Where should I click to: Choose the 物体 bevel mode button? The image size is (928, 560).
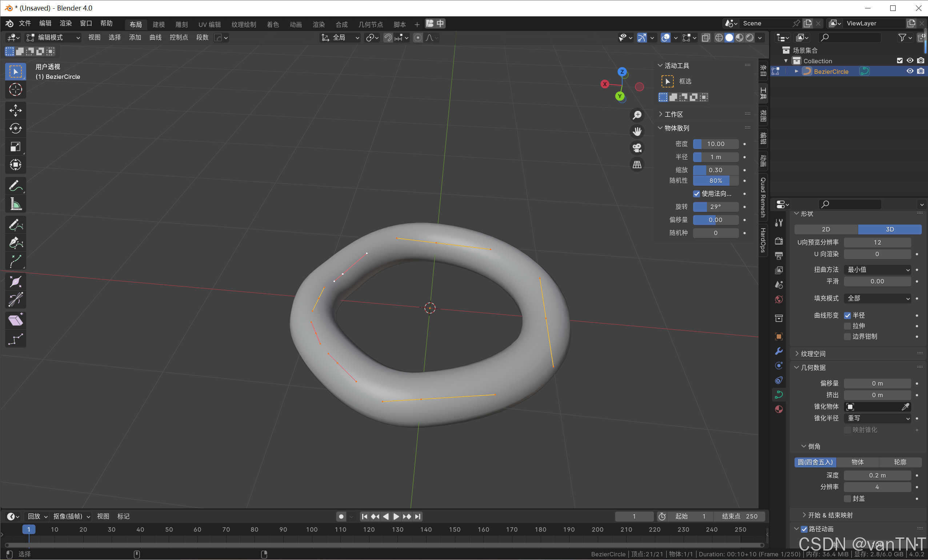pyautogui.click(x=857, y=462)
